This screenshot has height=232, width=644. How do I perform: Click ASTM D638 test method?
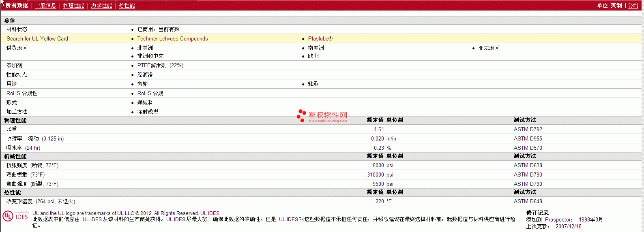pyautogui.click(x=528, y=165)
